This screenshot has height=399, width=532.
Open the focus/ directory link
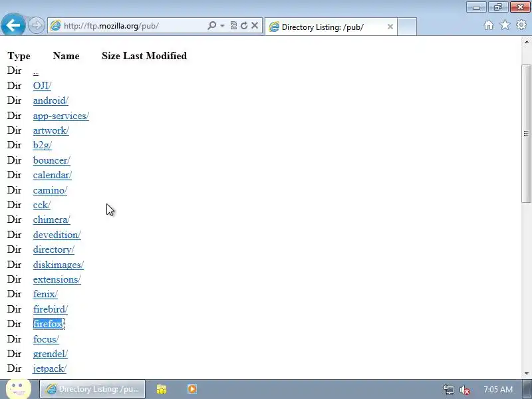[46, 339]
